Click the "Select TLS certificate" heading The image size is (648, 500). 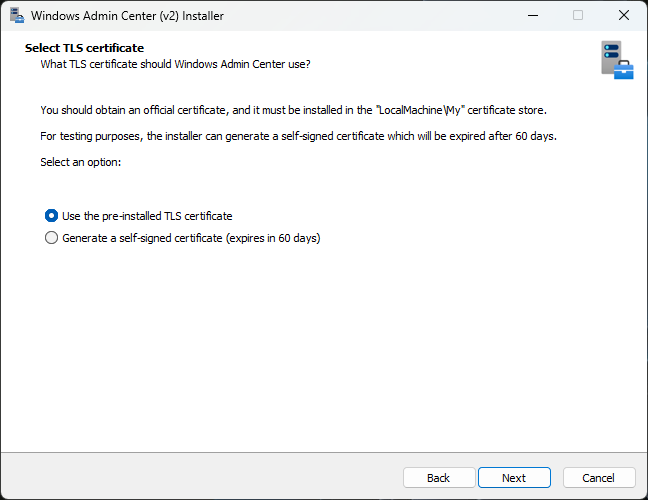(x=84, y=48)
